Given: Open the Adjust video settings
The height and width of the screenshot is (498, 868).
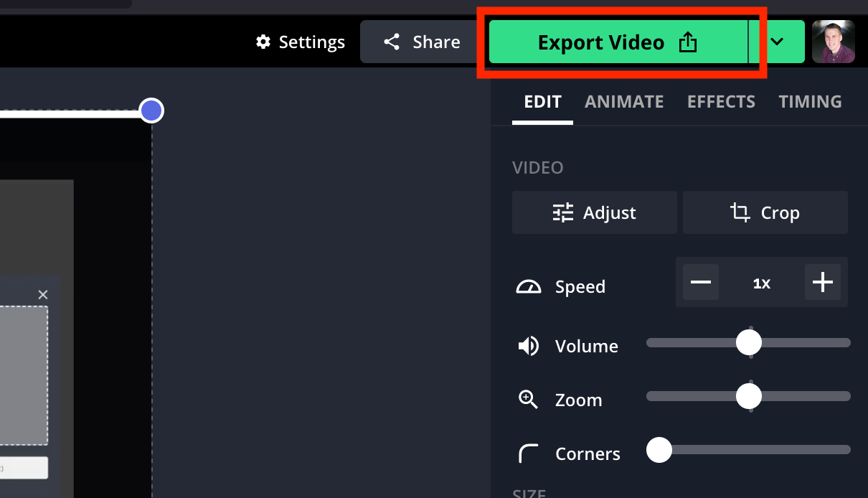Looking at the screenshot, I should click(x=594, y=212).
